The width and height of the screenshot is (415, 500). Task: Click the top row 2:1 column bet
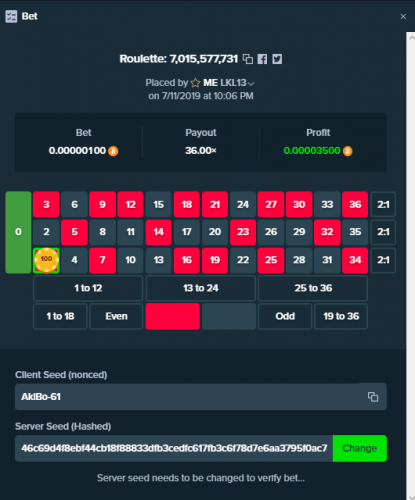[383, 204]
